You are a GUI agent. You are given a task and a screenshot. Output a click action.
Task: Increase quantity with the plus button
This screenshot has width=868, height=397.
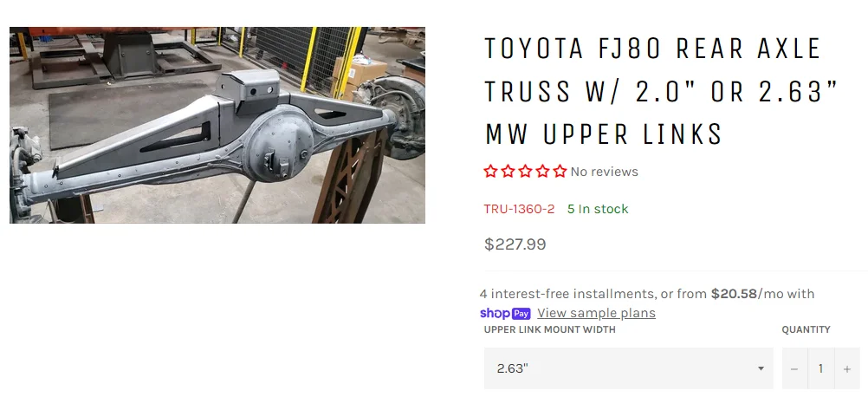[x=846, y=368]
